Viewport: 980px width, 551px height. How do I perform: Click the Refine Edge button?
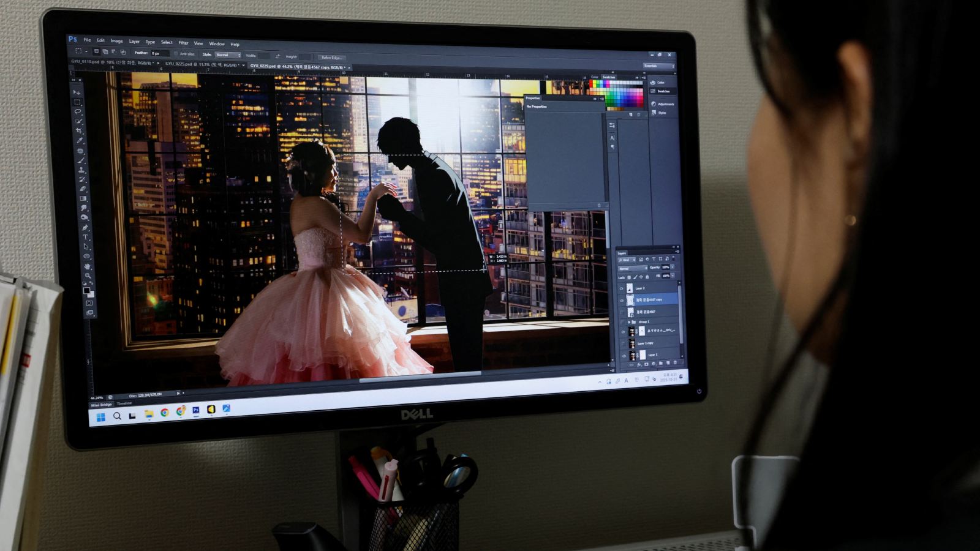[331, 58]
